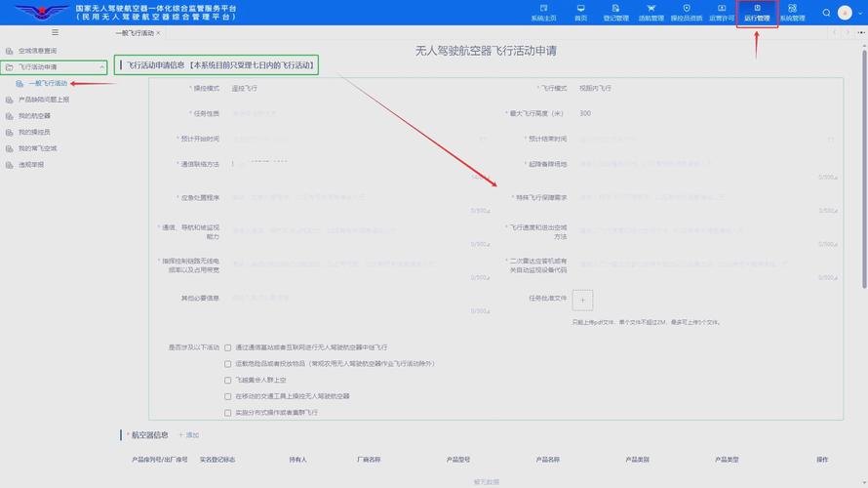The width and height of the screenshot is (868, 488).
Task: Click the 添加 link beside 航空器信息
Action: coord(188,435)
